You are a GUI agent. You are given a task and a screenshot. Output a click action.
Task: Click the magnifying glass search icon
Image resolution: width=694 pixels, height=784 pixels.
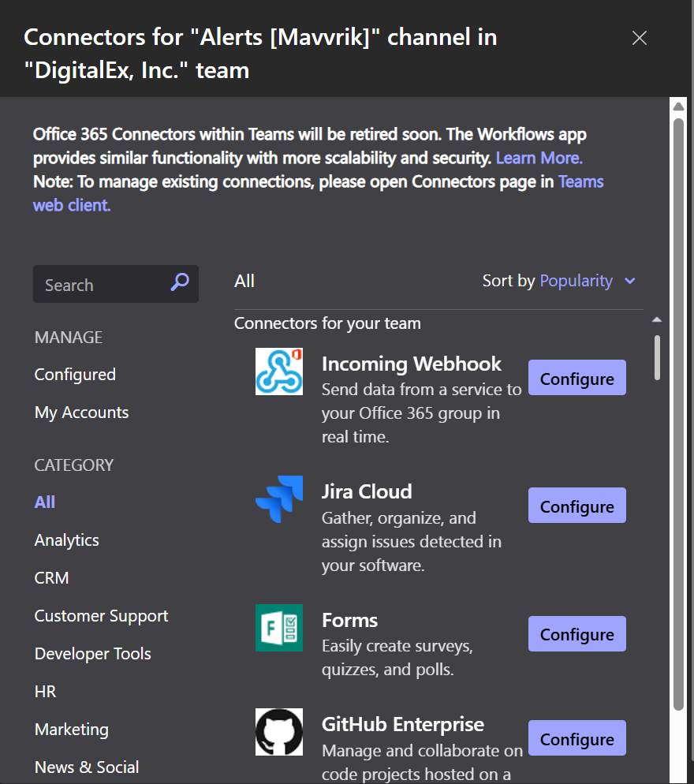click(x=180, y=282)
